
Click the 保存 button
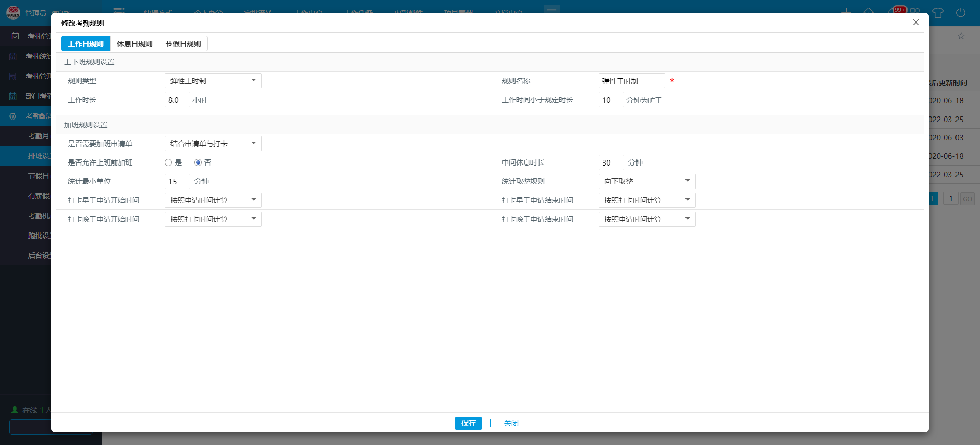coord(468,423)
